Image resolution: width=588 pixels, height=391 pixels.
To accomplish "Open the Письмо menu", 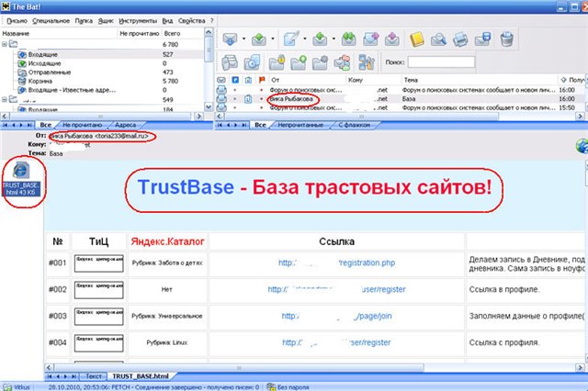I will click(x=17, y=20).
